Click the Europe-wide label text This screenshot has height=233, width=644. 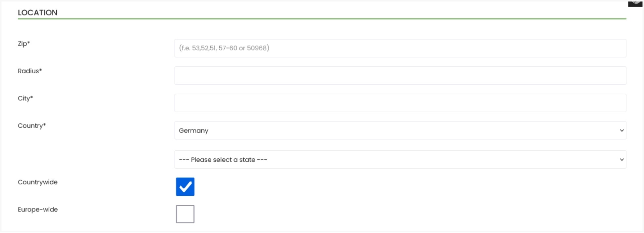click(38, 209)
